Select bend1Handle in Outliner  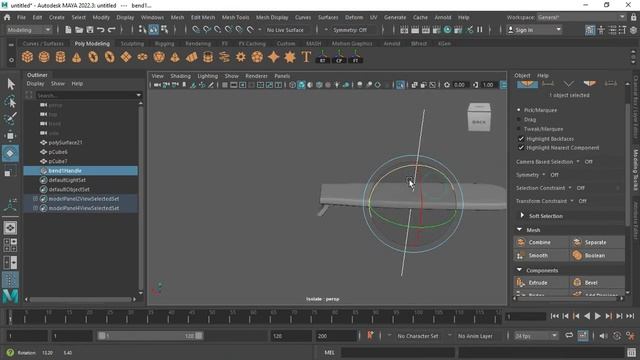pyautogui.click(x=81, y=171)
